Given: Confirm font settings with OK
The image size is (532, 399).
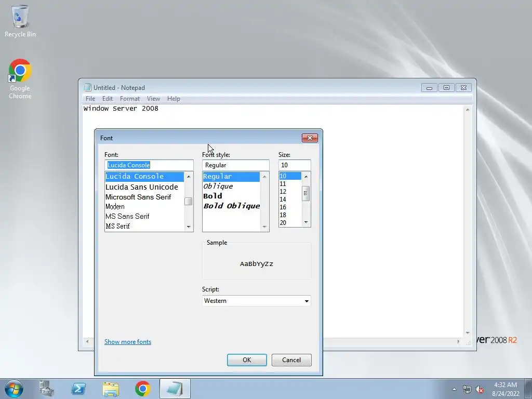Looking at the screenshot, I should pyautogui.click(x=247, y=360).
